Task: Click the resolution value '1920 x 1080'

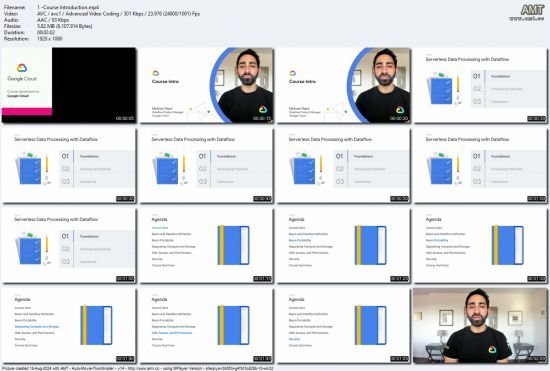Action: [49, 39]
